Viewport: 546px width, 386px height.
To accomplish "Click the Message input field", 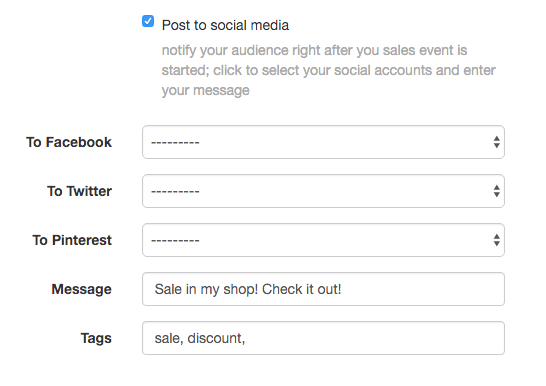I will (323, 289).
